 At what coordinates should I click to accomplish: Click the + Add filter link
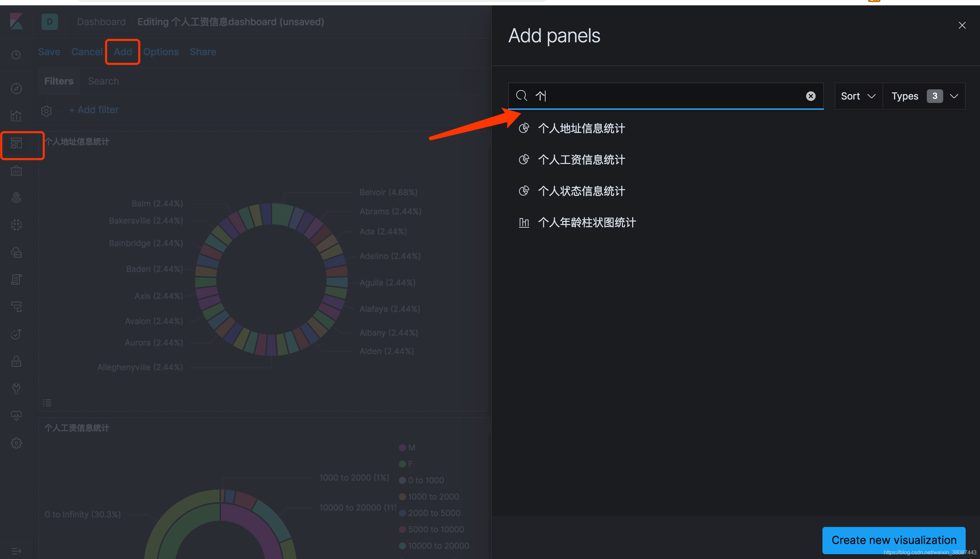94,110
